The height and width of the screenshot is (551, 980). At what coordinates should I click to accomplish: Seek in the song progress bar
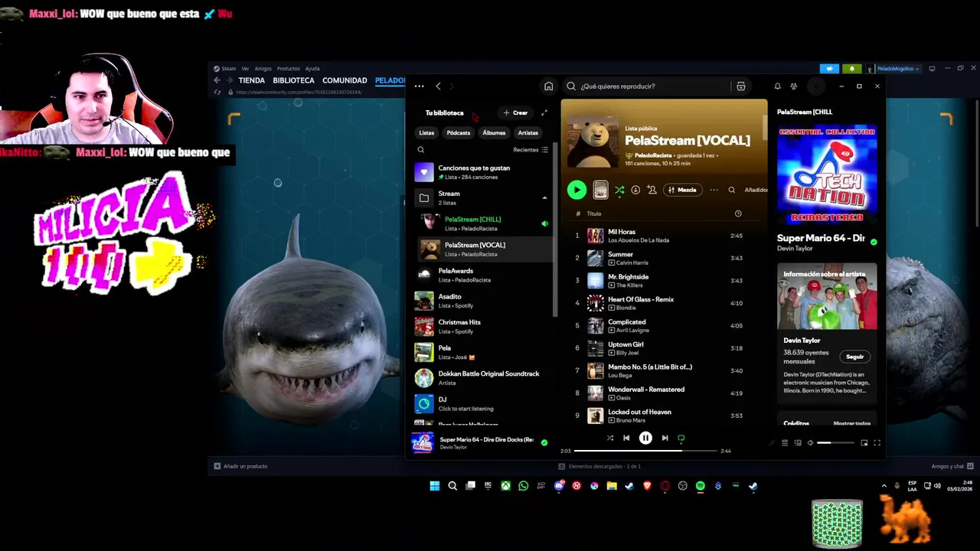[645, 451]
